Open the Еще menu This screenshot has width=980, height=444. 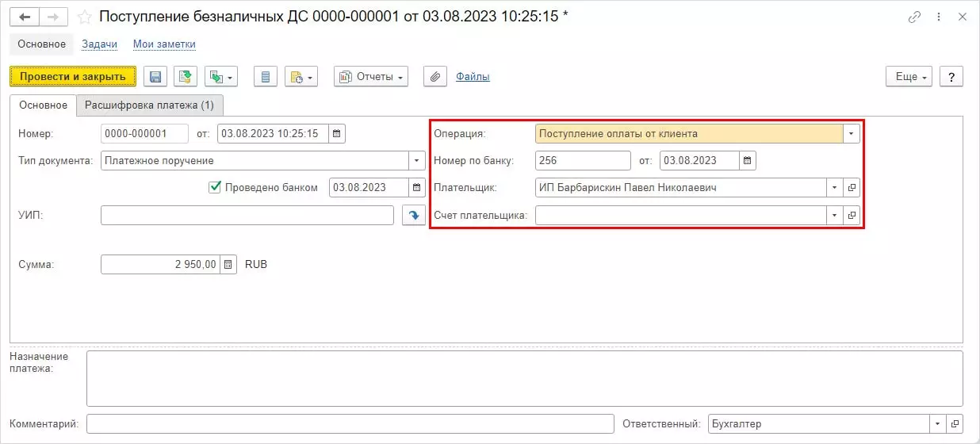[x=909, y=77]
